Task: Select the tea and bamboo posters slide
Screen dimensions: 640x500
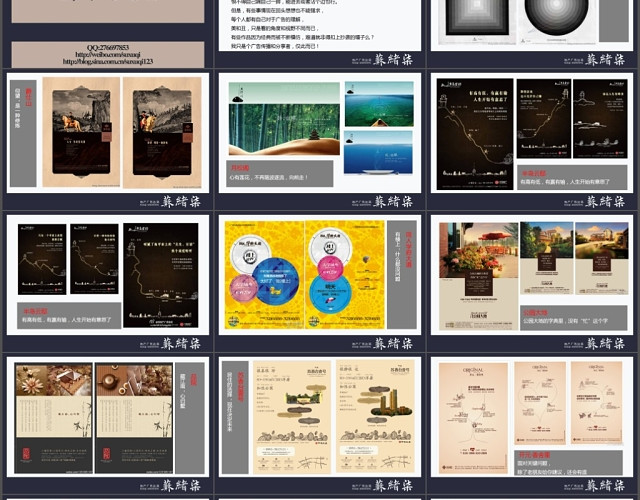Action: pos(108,417)
